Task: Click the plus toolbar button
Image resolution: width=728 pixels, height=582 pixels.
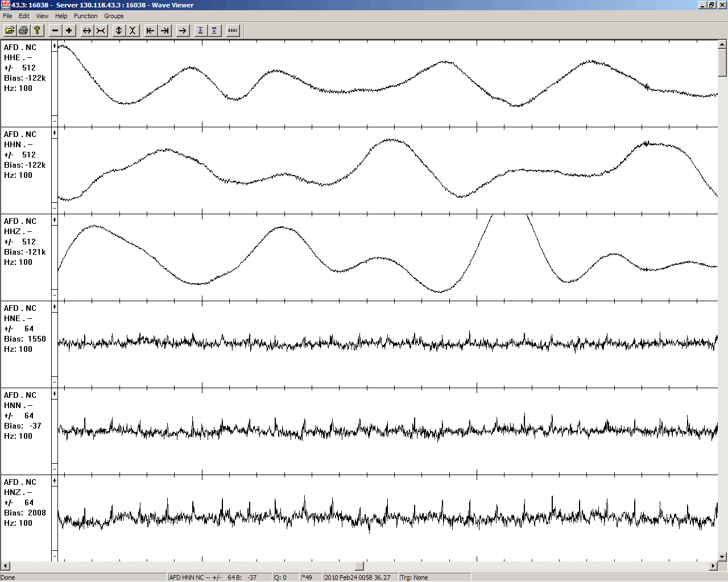Action: point(69,30)
